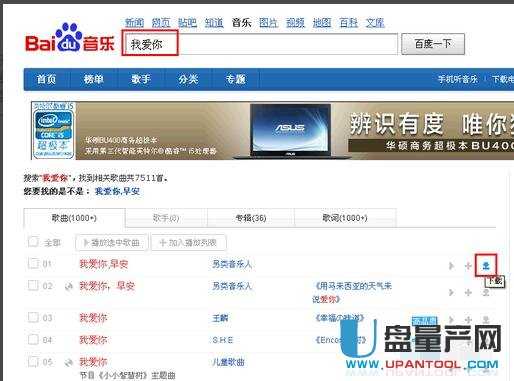Open artist 另类音乐人 in row 02
Screen dimensions: 514x381
click(232, 286)
